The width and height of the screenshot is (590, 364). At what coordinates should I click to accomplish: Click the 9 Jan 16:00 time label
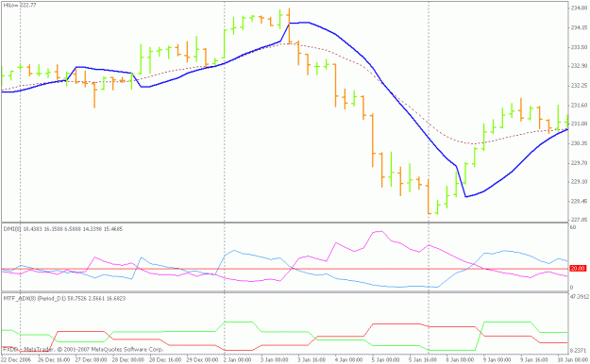pos(535,359)
